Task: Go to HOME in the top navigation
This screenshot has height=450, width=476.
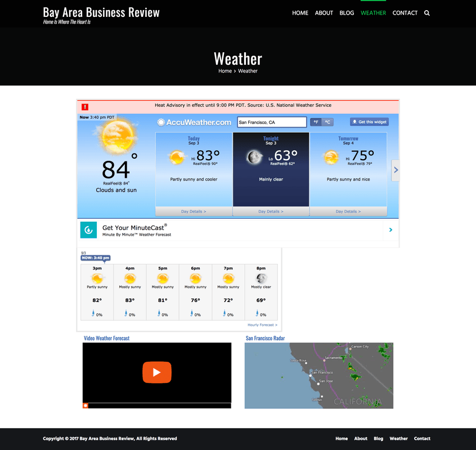Action: (300, 13)
